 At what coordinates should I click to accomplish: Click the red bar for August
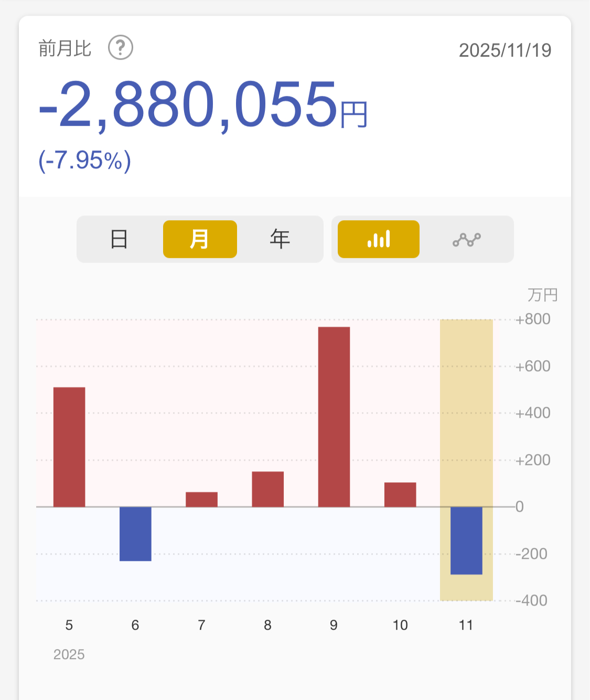[x=267, y=489]
